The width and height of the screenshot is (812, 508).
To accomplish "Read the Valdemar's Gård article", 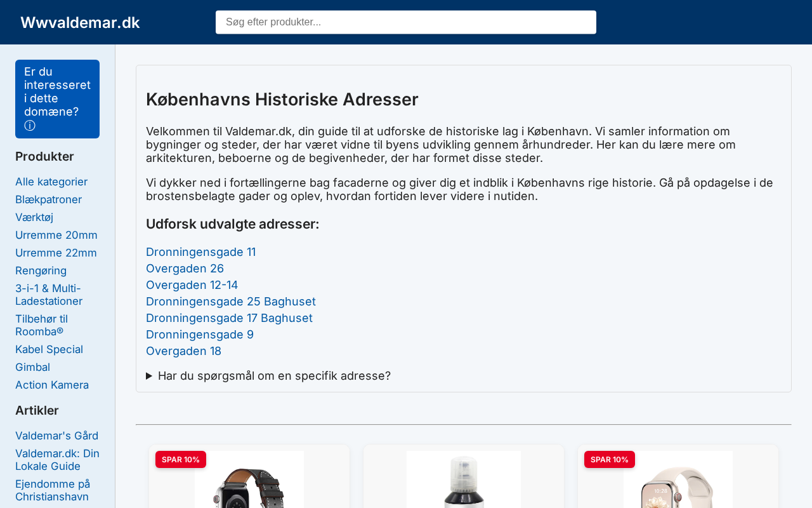I will pyautogui.click(x=56, y=436).
